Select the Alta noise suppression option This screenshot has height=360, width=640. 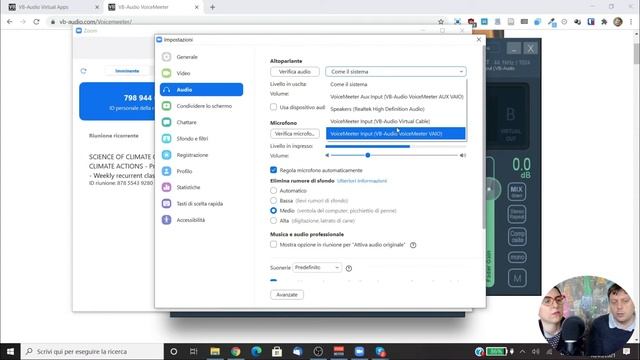[273, 220]
